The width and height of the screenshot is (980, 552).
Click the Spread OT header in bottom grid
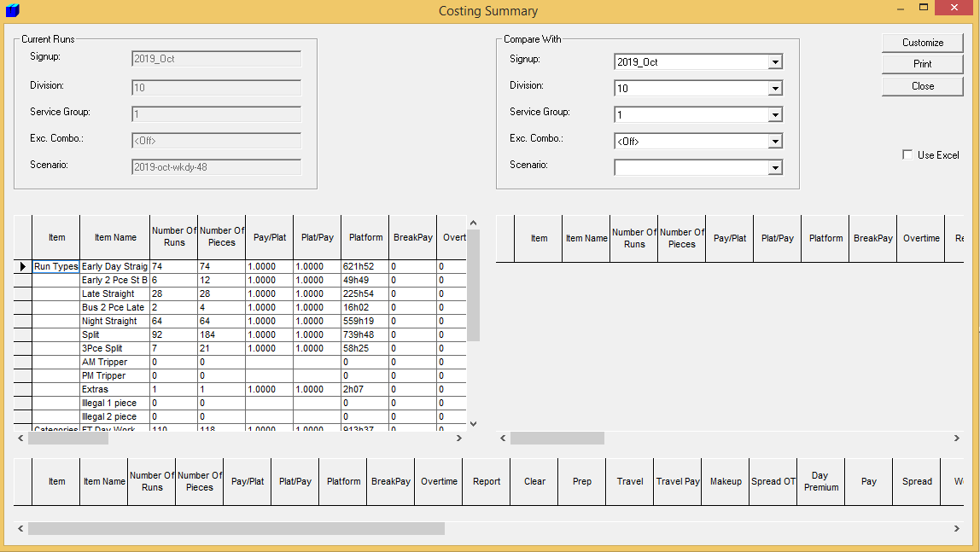tap(773, 481)
